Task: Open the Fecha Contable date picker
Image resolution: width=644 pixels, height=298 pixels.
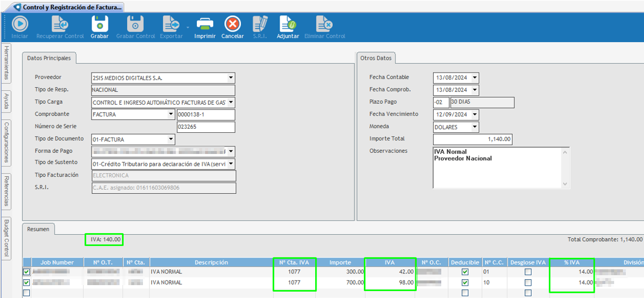Action: (475, 78)
